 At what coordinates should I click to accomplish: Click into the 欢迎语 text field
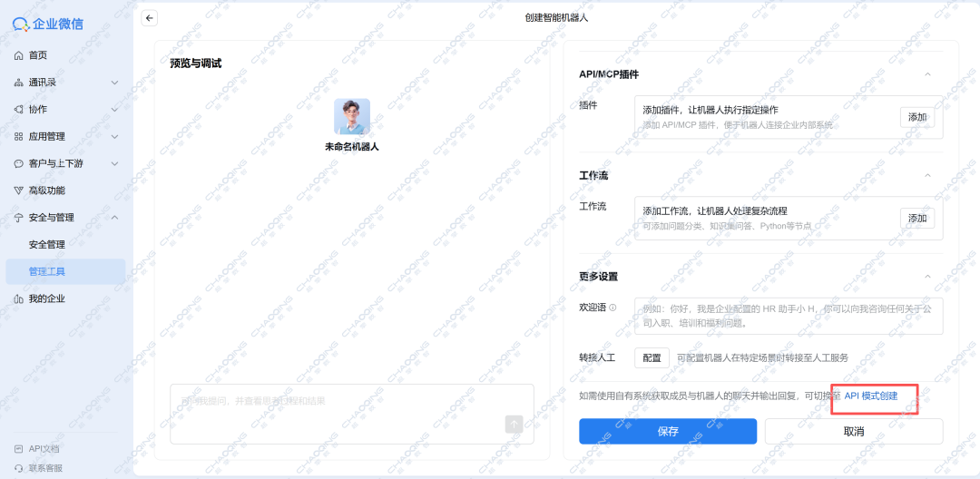coord(788,316)
